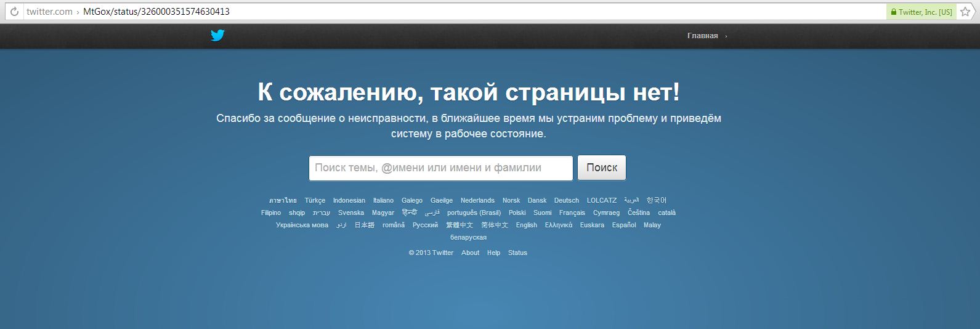This screenshot has width=980, height=329.
Task: Switch language to ภาษาไทย
Action: 283,200
